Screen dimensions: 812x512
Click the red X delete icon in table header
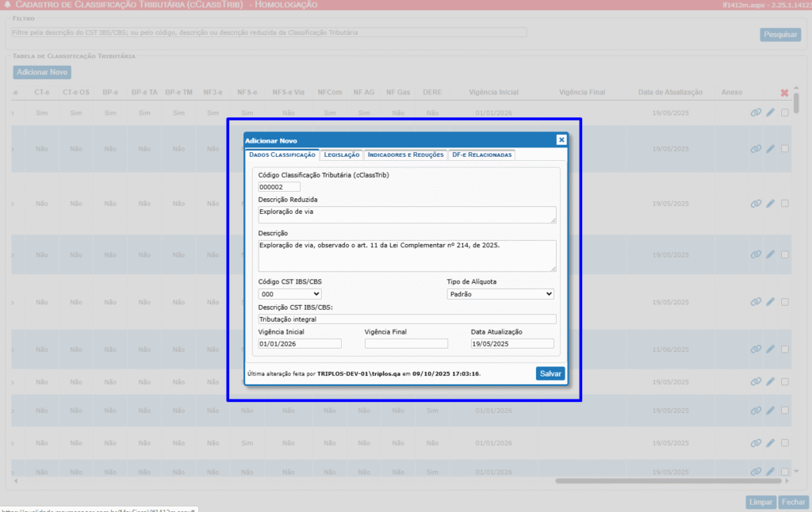click(784, 93)
